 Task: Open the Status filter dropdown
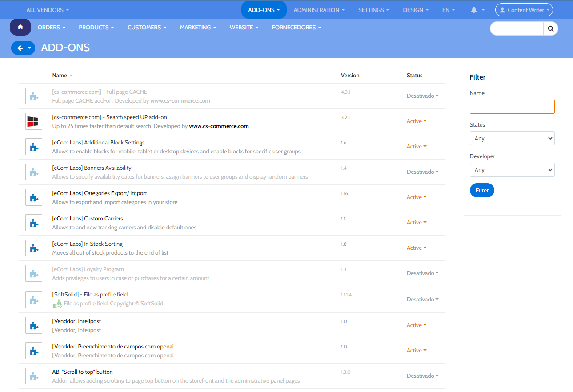click(512, 138)
